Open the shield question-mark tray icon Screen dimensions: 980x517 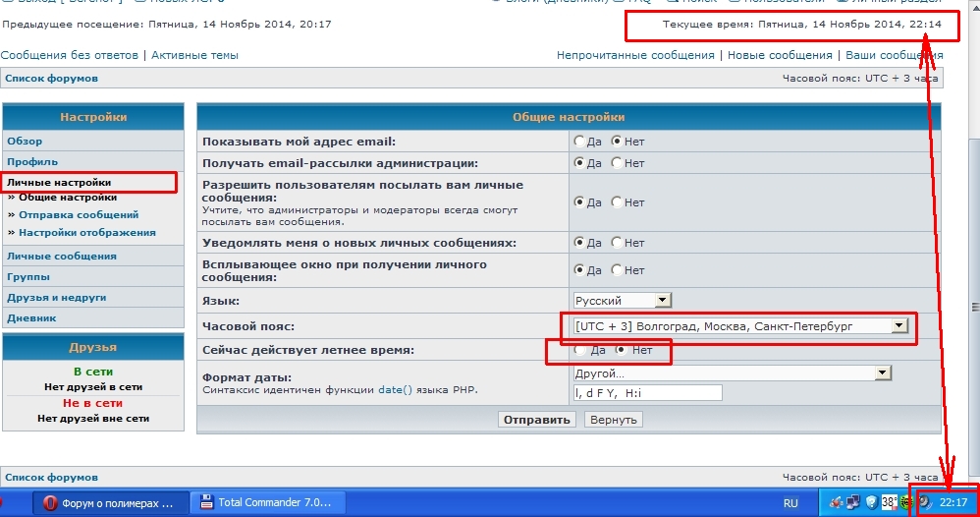[x=870, y=502]
